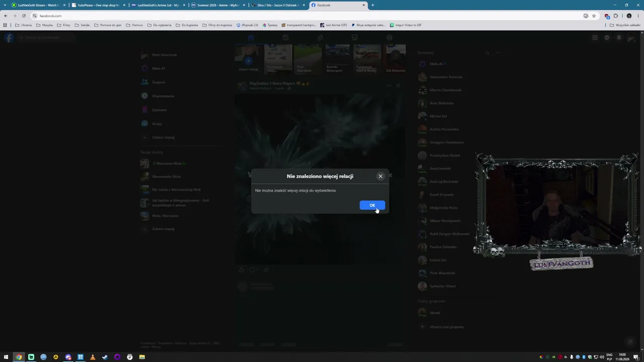
Task: Open the transparent background bookmark
Action: click(299, 25)
